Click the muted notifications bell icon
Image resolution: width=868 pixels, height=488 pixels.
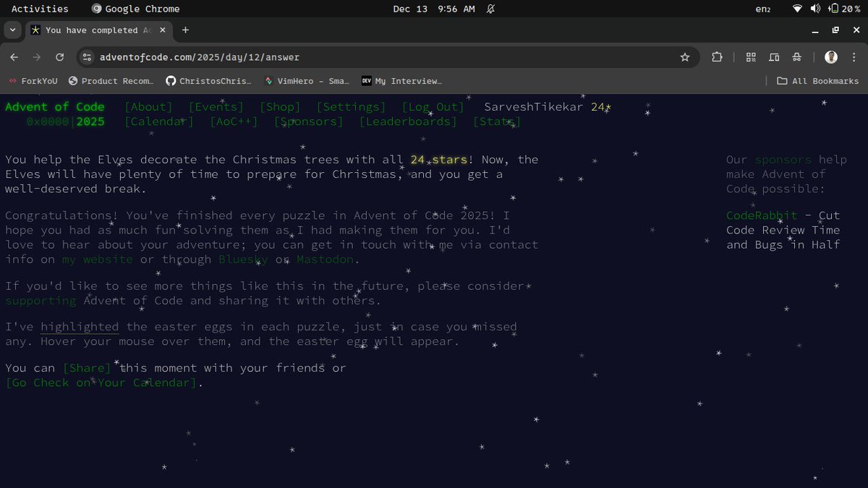pos(491,9)
